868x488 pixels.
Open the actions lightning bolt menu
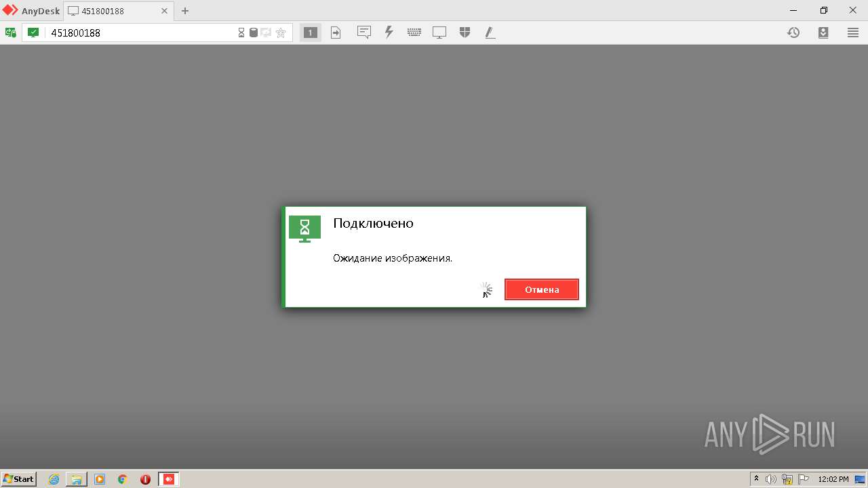pyautogui.click(x=389, y=32)
